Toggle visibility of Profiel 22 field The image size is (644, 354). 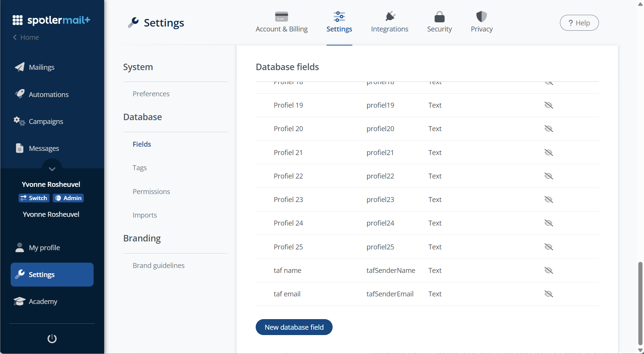click(549, 176)
